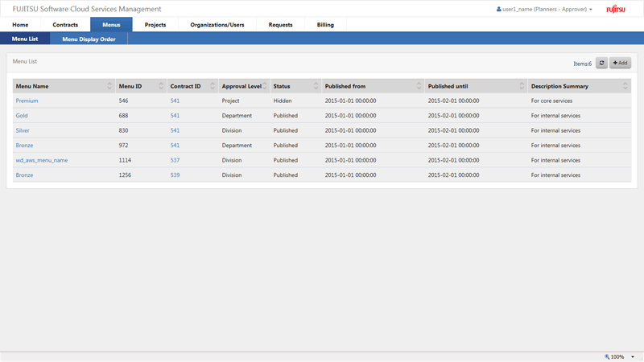Open the Premium menu link

click(27, 101)
